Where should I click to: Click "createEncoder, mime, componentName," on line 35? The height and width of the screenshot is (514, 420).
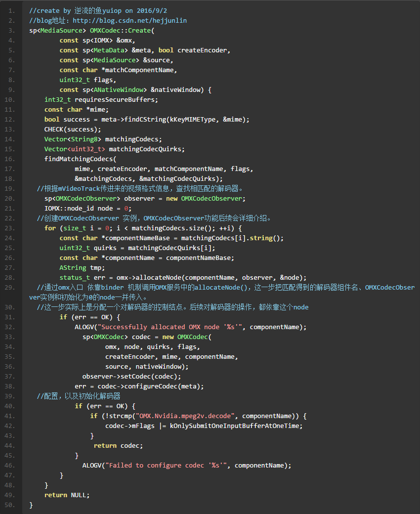point(171,356)
